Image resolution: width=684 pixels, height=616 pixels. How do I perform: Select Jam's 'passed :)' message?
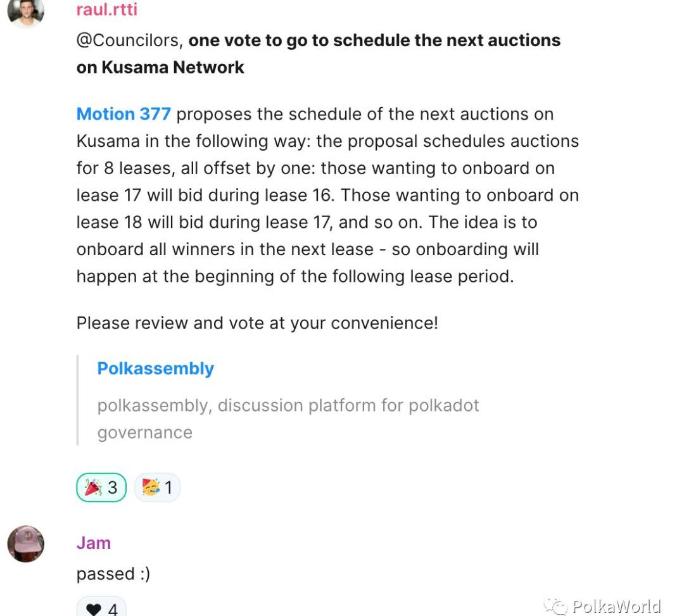click(x=113, y=574)
